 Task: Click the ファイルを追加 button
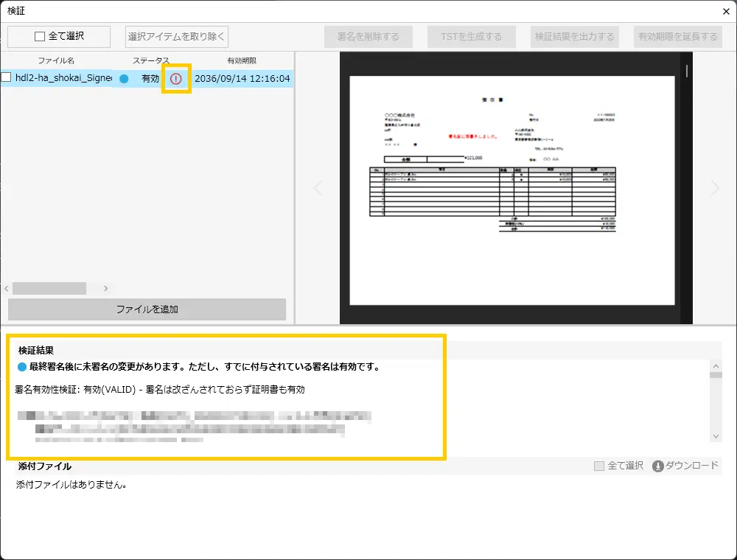[x=147, y=309]
